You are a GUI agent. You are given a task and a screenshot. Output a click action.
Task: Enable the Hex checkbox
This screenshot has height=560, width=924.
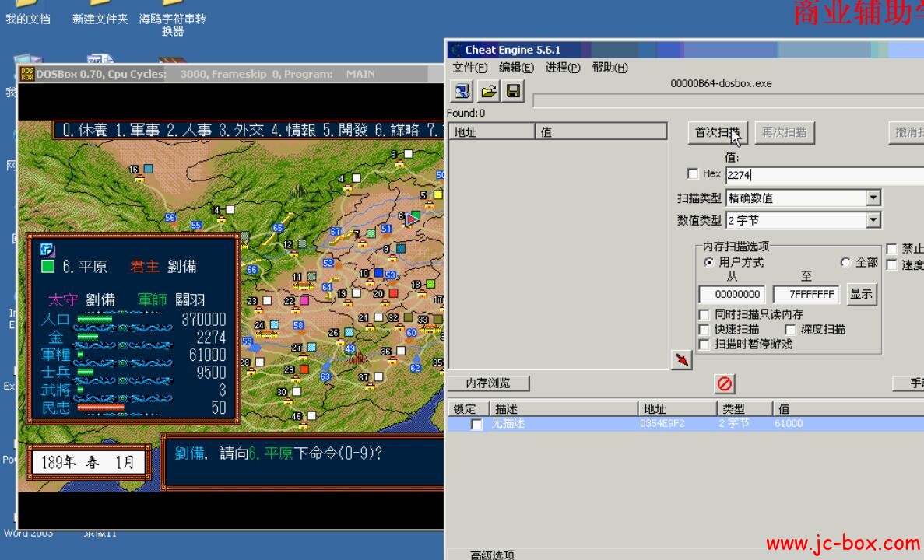coord(693,173)
